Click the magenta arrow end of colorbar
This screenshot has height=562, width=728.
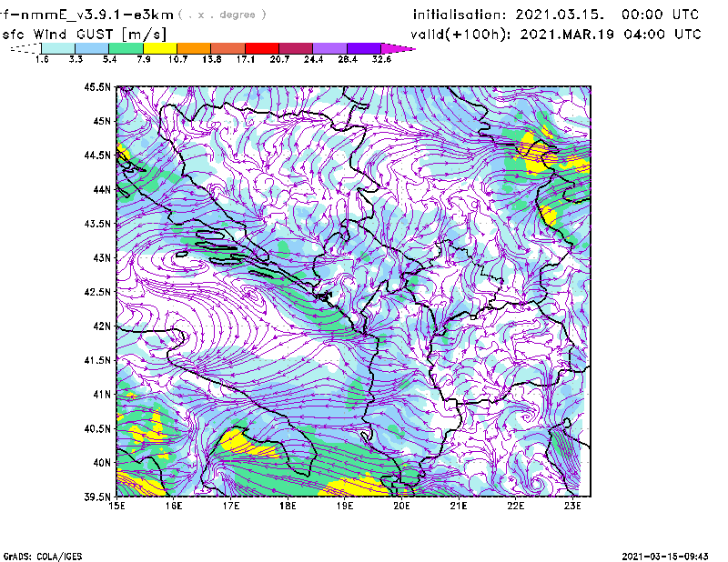click(x=398, y=48)
